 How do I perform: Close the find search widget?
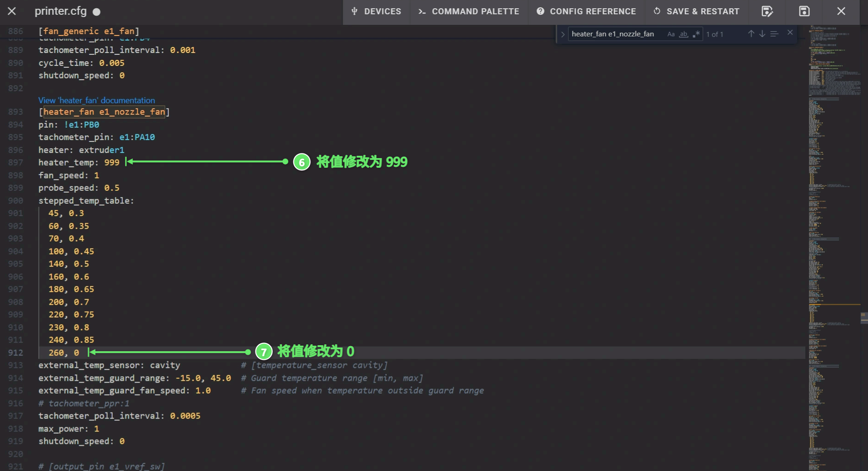[790, 33]
